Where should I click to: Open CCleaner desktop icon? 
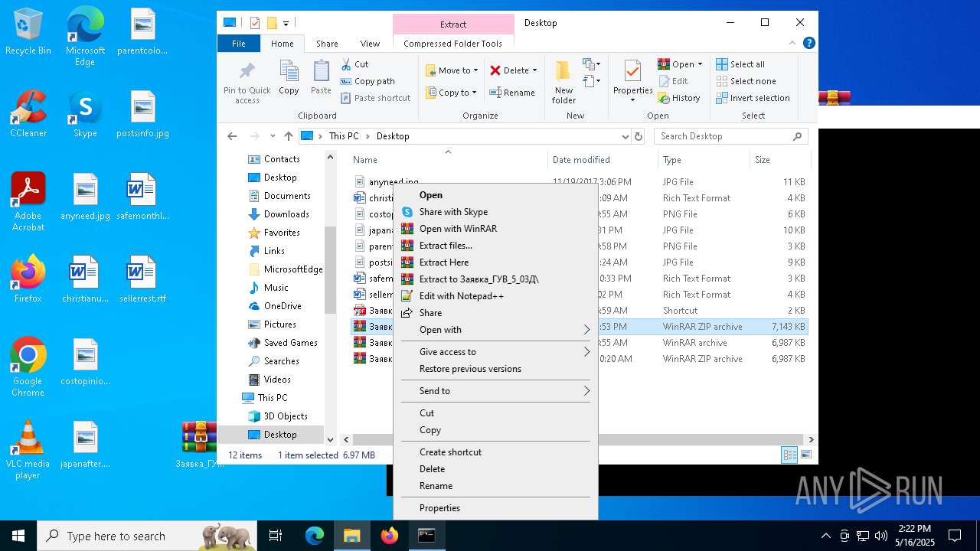point(28,114)
